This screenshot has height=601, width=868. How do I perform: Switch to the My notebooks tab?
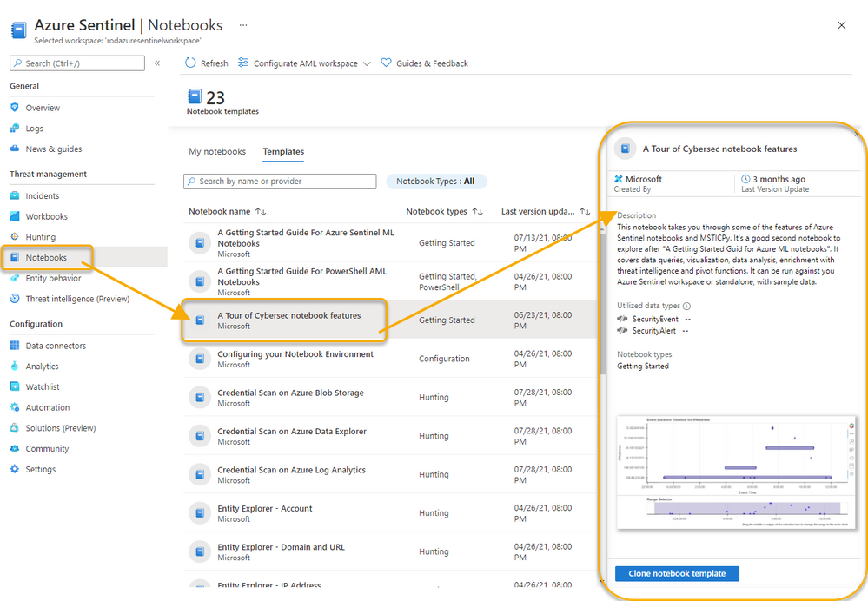tap(217, 151)
